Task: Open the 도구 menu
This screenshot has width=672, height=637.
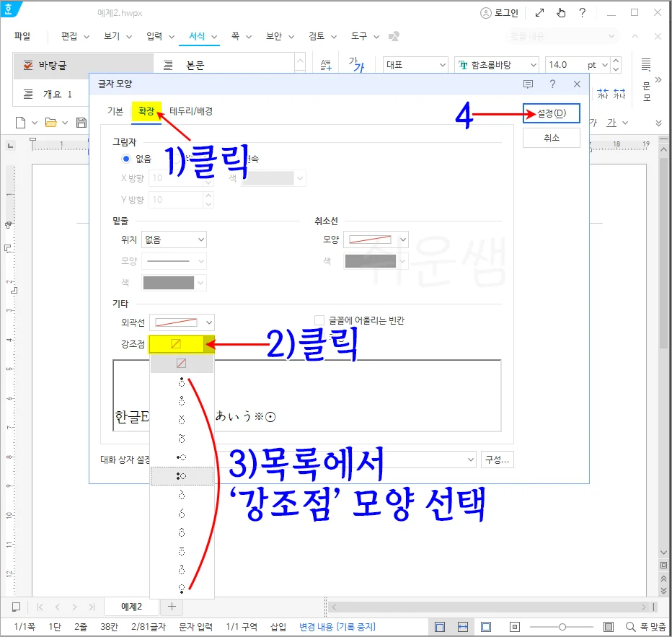Action: 359,35
